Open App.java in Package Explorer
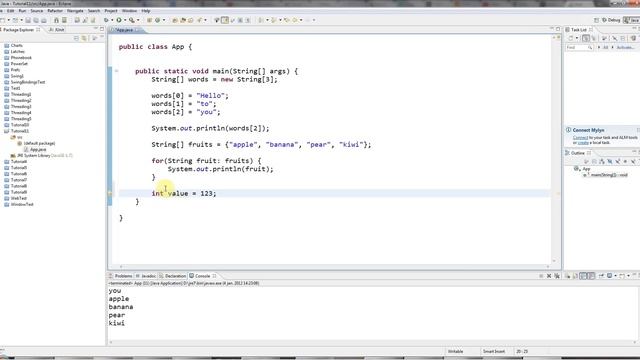 pos(35,149)
